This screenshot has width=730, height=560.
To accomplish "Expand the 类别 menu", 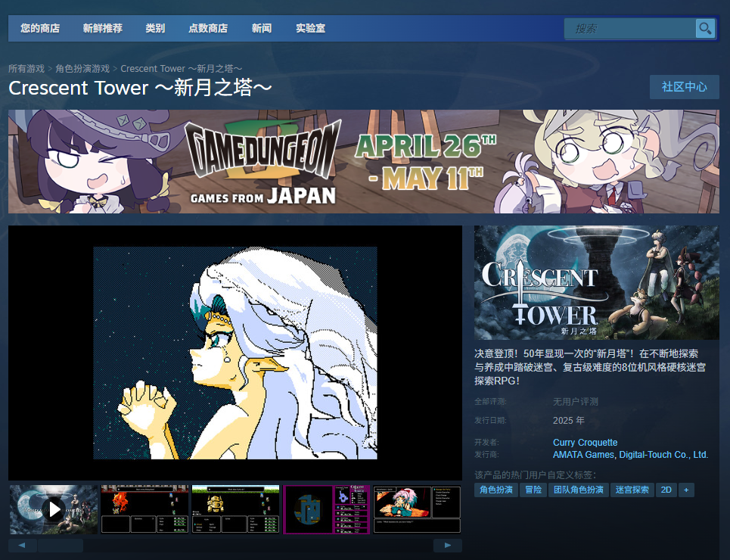I will point(155,28).
